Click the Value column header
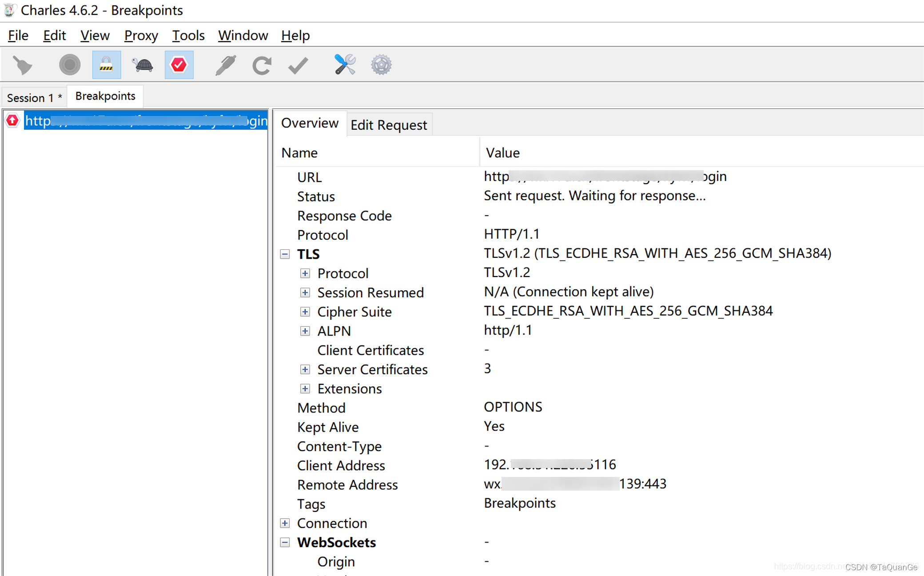The image size is (924, 576). coord(702,153)
